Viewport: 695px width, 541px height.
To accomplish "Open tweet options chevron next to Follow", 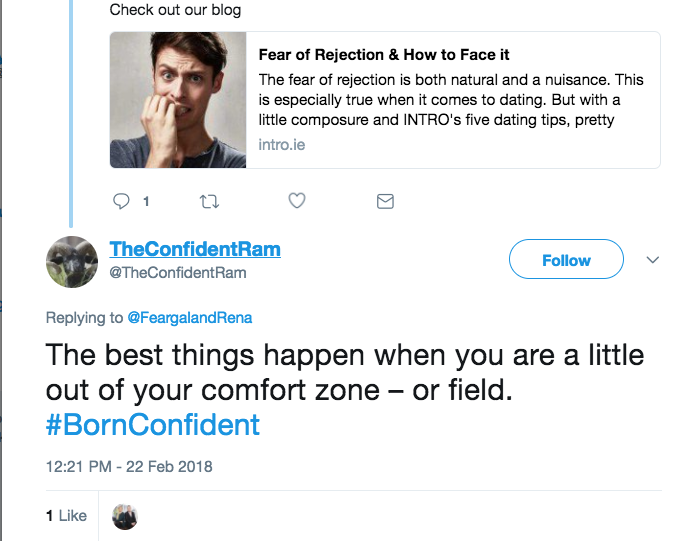I will click(x=653, y=260).
